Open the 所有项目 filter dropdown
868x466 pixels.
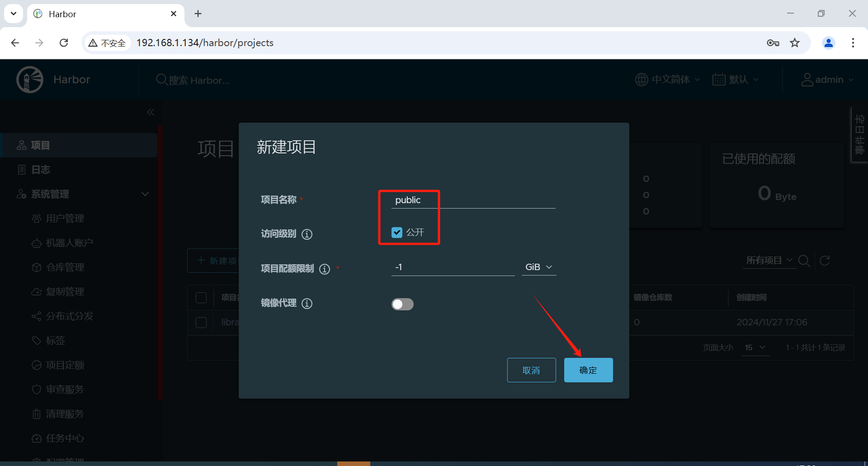tap(769, 260)
